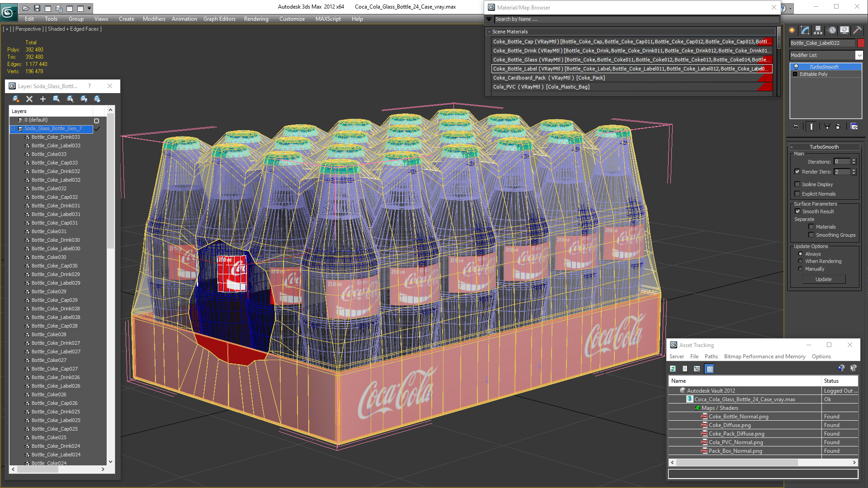Viewport: 868px width, 488px height.
Task: Click Configure Modifier Sets icon
Action: click(x=854, y=127)
